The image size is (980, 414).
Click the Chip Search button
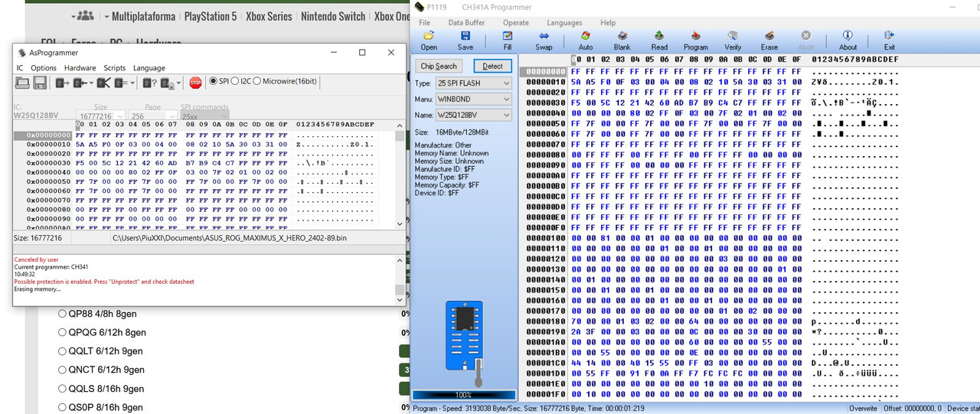439,66
